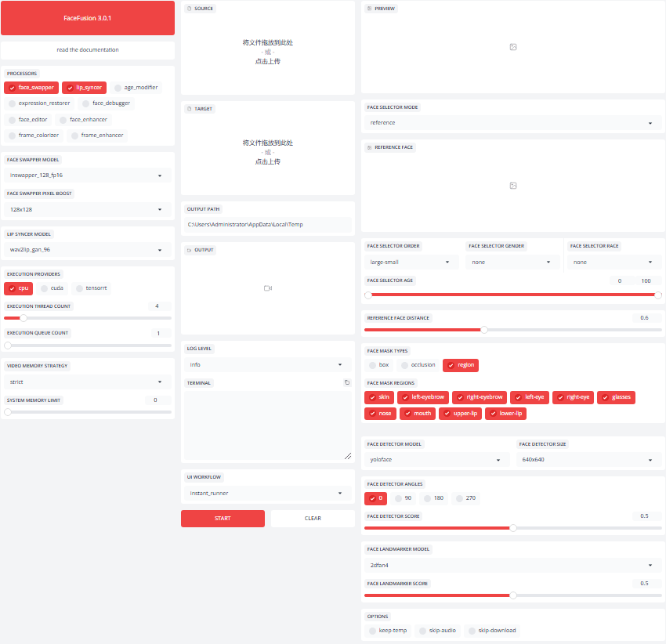Image resolution: width=666 pixels, height=644 pixels.
Task: Open the Face Detector Size dropdown
Action: [x=588, y=460]
